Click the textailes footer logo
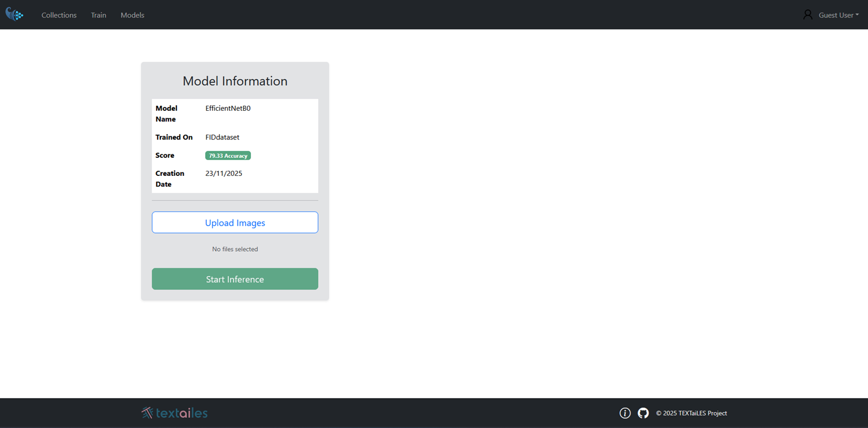868x428 pixels. (175, 413)
